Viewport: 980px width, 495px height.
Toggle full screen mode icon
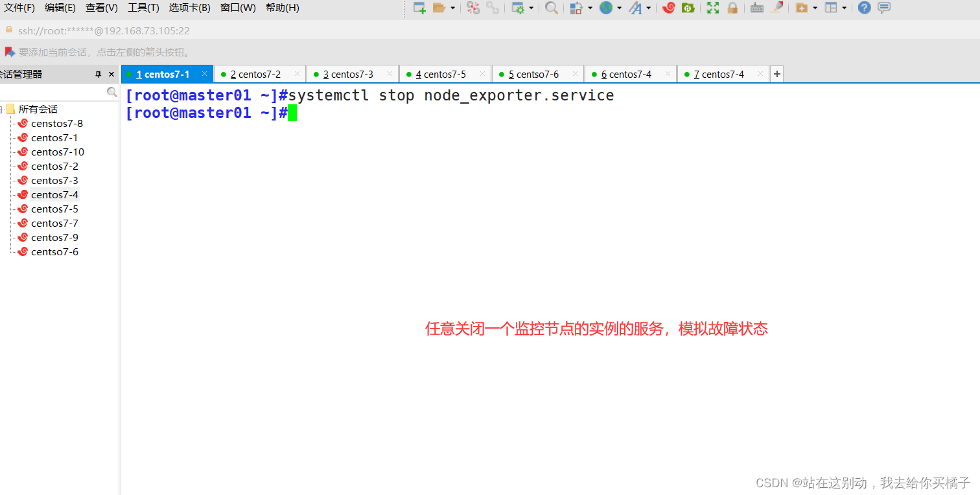(x=712, y=8)
